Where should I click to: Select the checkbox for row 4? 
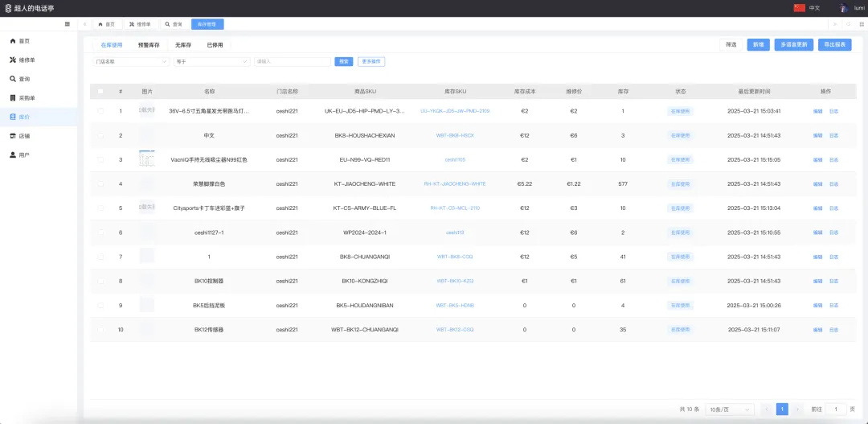point(100,184)
